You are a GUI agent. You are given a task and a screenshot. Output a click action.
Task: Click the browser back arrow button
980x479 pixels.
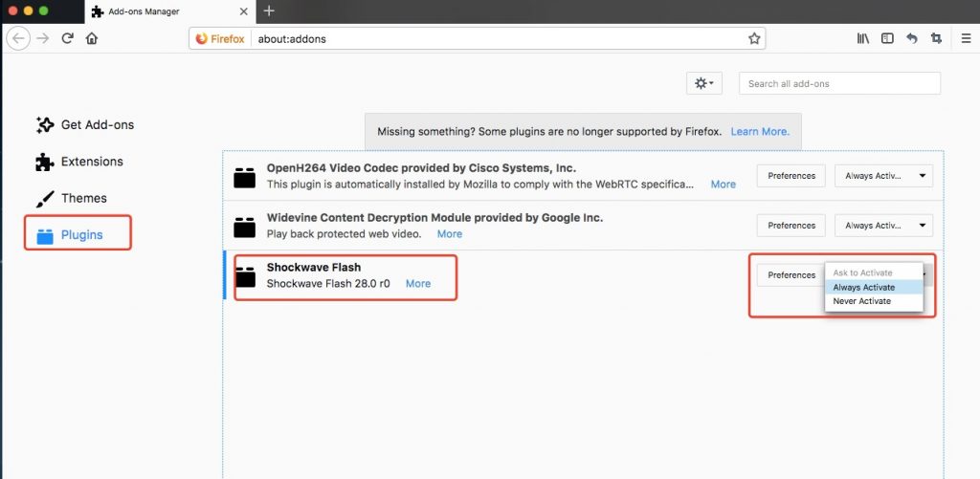coord(18,39)
